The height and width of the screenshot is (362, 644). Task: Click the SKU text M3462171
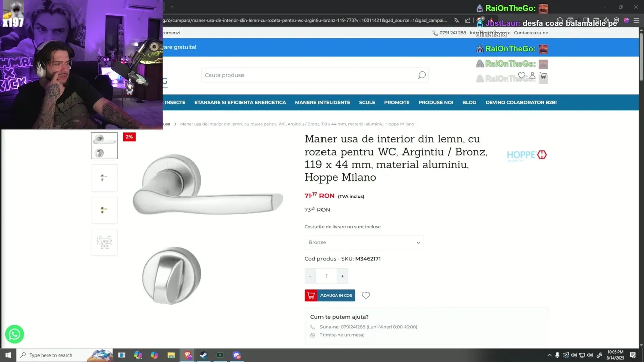pos(368,259)
